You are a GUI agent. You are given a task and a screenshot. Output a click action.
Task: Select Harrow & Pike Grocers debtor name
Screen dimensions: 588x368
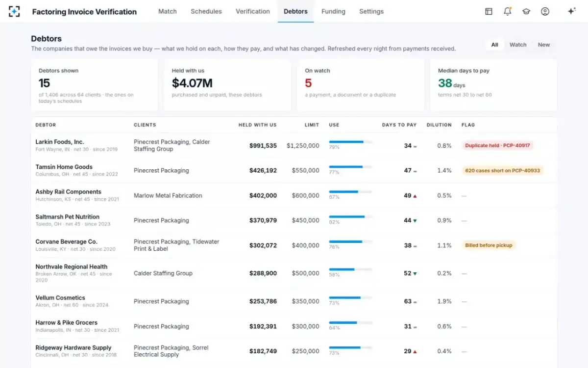click(66, 323)
